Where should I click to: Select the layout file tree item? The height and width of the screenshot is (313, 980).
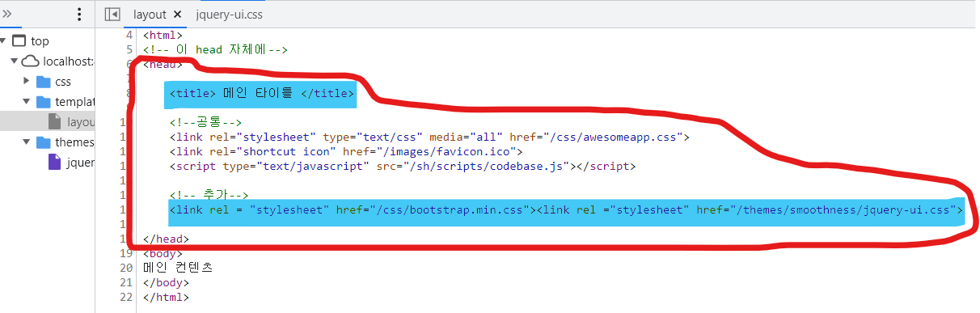pos(48,121)
